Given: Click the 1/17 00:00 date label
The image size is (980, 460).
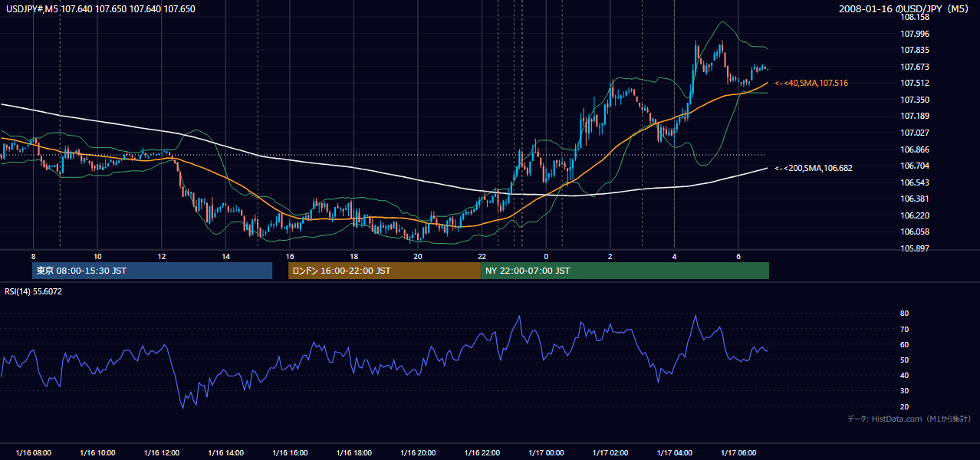Looking at the screenshot, I should coord(546,453).
